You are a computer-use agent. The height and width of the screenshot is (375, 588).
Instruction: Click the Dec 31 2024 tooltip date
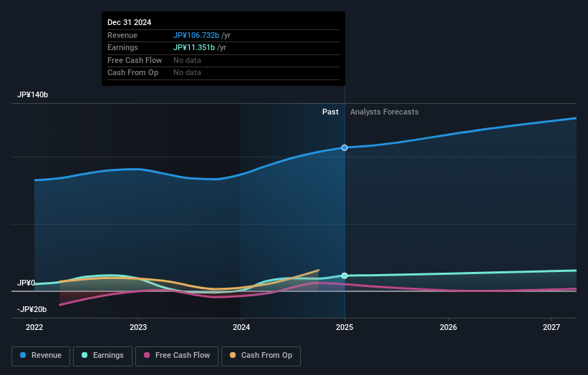pyautogui.click(x=130, y=22)
